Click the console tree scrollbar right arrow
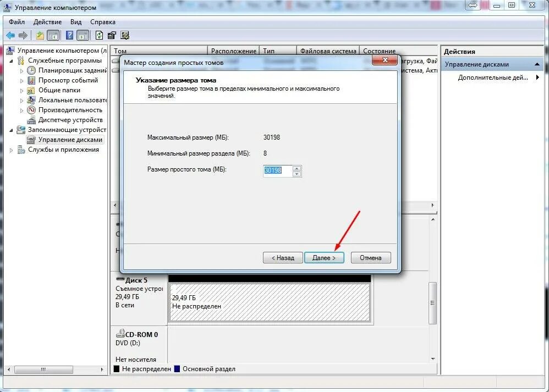 pyautogui.click(x=102, y=369)
